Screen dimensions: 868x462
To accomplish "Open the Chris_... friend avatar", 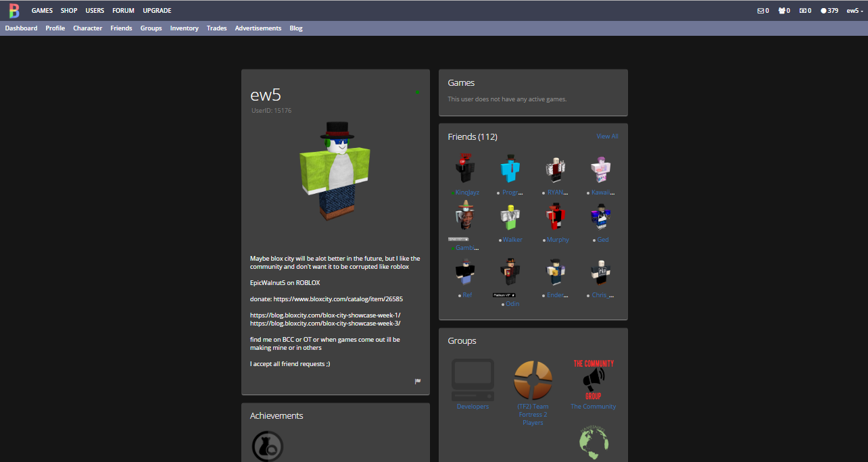I will pos(601,272).
